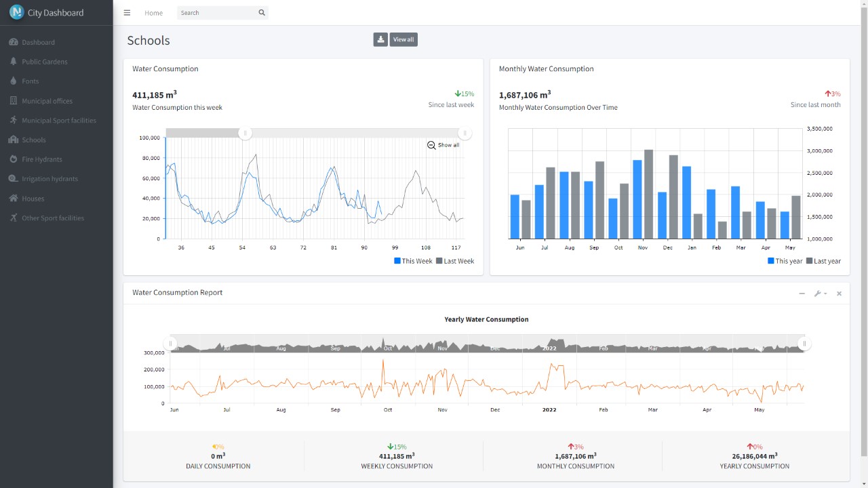Click the View all button

(403, 40)
